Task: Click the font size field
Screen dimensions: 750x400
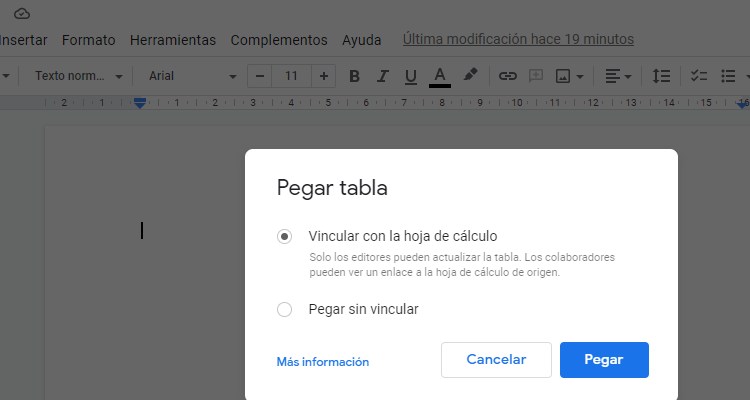Action: click(291, 76)
